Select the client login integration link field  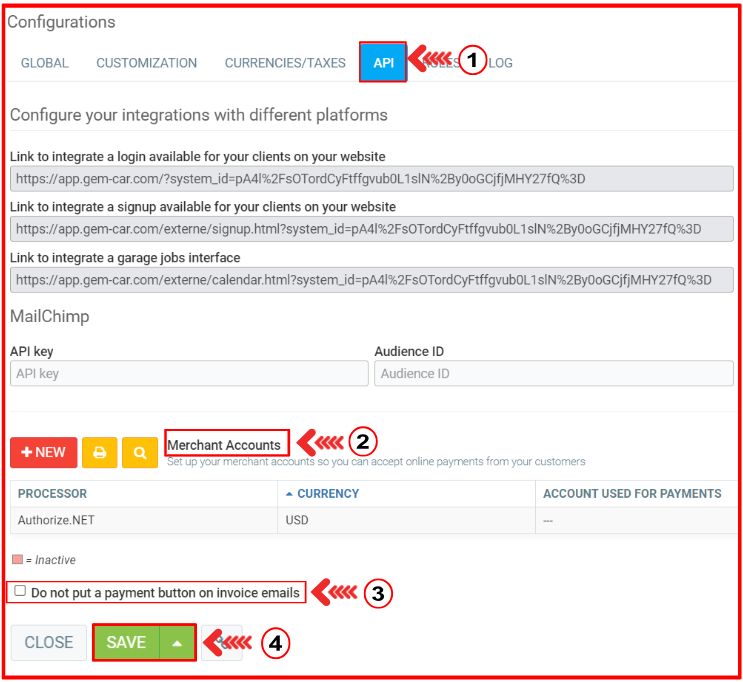click(371, 179)
